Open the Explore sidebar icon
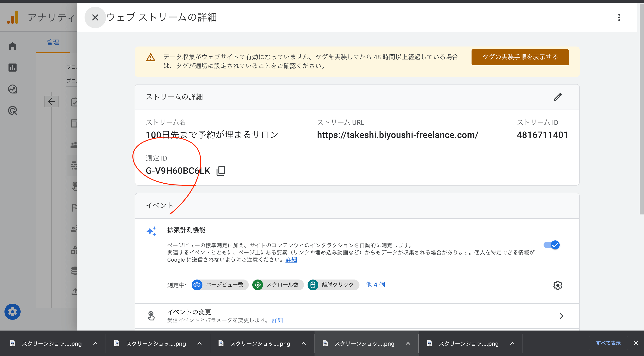This screenshot has height=356, width=644. pyautogui.click(x=13, y=89)
